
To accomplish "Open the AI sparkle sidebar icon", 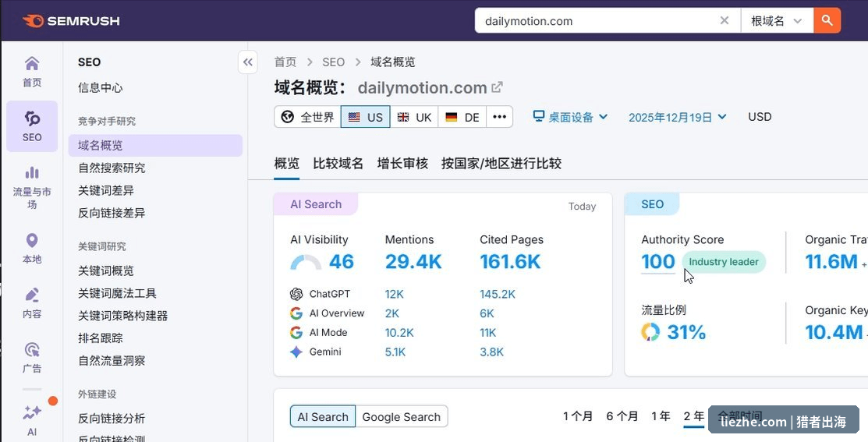I will 32,420.
